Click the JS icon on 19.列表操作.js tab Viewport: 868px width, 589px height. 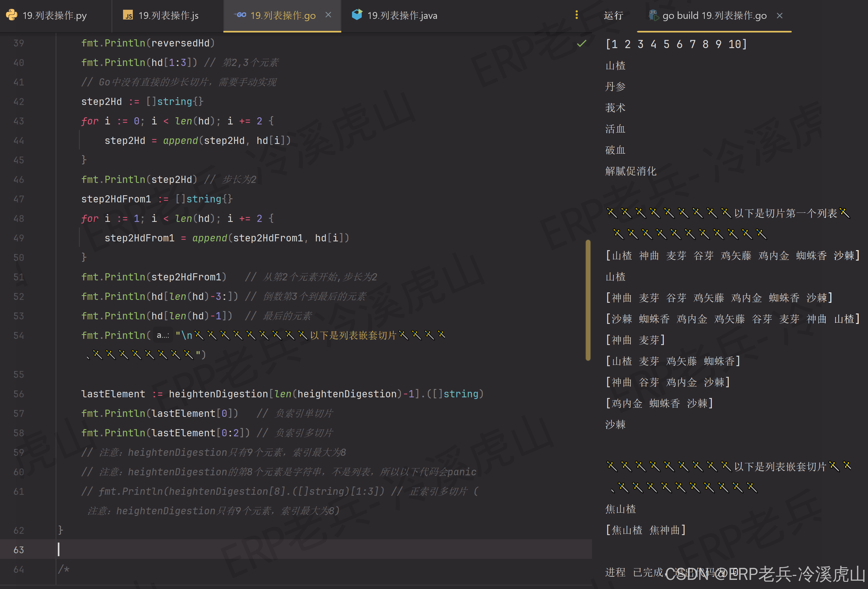tap(129, 15)
